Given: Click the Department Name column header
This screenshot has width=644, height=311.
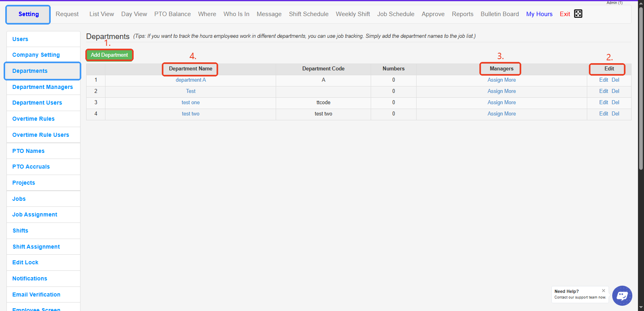Looking at the screenshot, I should (x=190, y=69).
